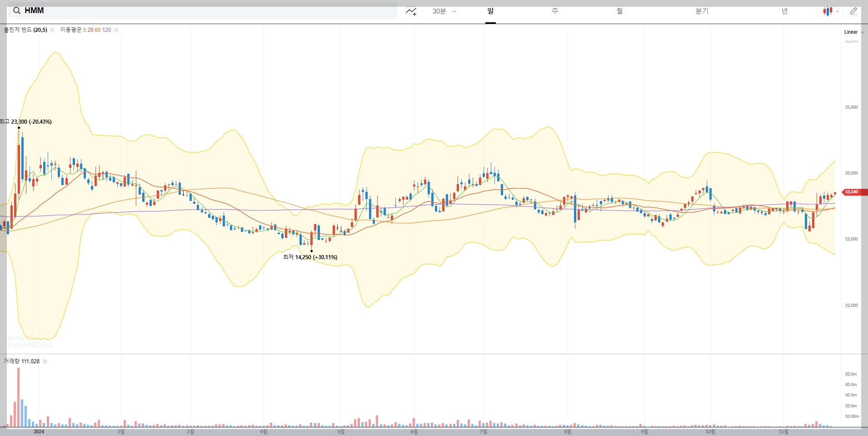Click the 이동평균 5 20 60 120 label
868x436 pixels.
(x=85, y=30)
